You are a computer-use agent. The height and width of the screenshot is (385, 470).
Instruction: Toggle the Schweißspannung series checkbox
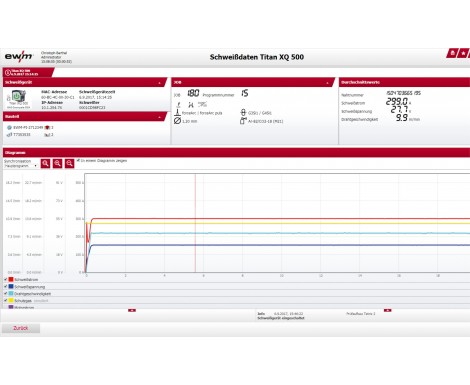tap(5, 286)
